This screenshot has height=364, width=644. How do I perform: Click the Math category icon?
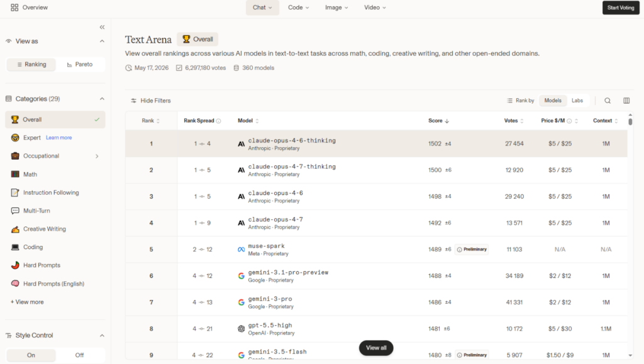(15, 174)
